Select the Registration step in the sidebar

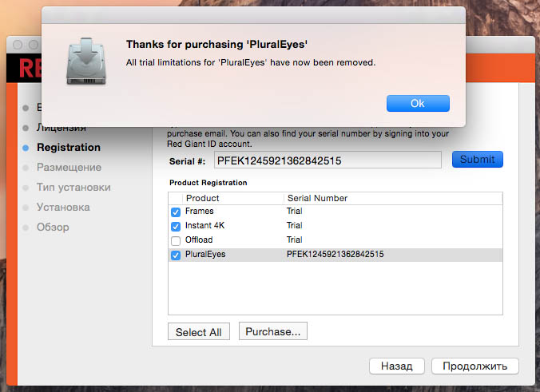tap(69, 148)
